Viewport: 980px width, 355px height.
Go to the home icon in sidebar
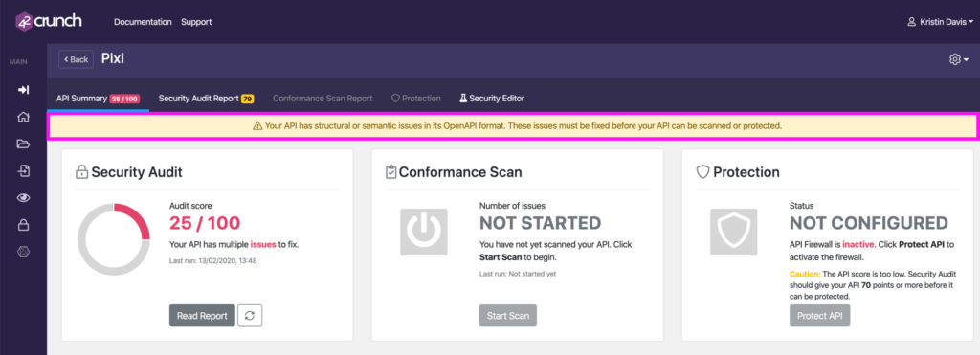click(23, 117)
